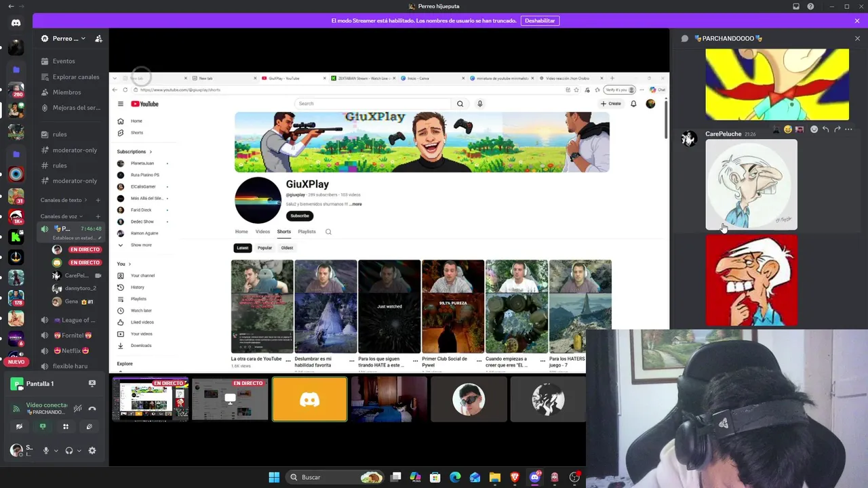The width and height of the screenshot is (868, 488).
Task: Open the invite people icon beside Perreo
Action: click(98, 39)
